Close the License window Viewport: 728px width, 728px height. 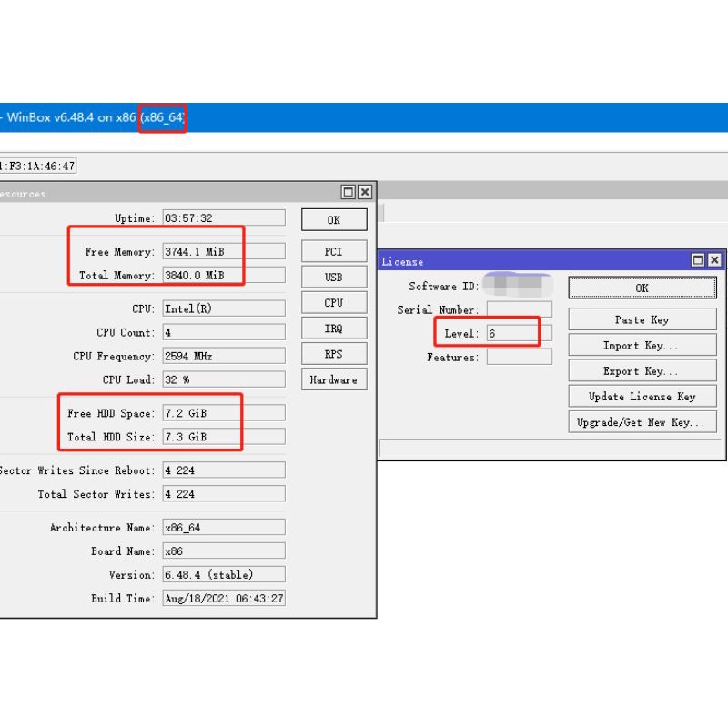pyautogui.click(x=714, y=260)
